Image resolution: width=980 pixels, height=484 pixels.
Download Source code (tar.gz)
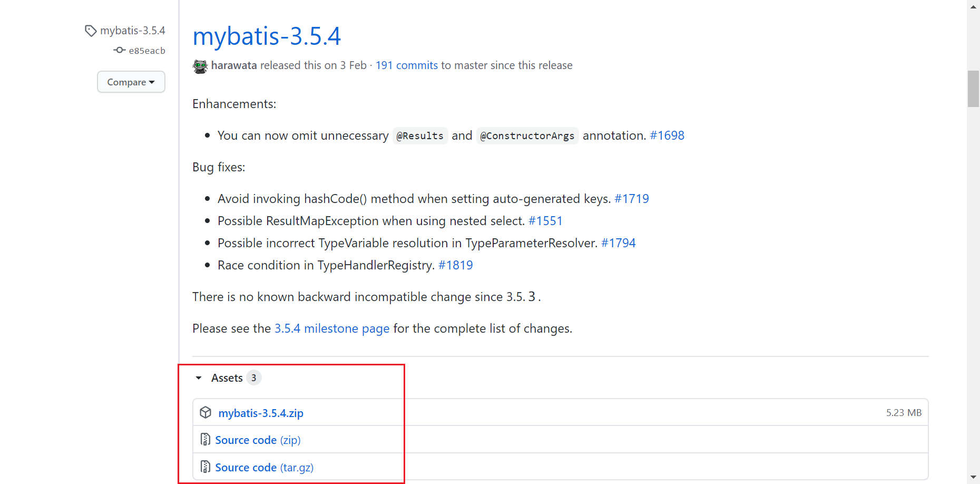(264, 467)
